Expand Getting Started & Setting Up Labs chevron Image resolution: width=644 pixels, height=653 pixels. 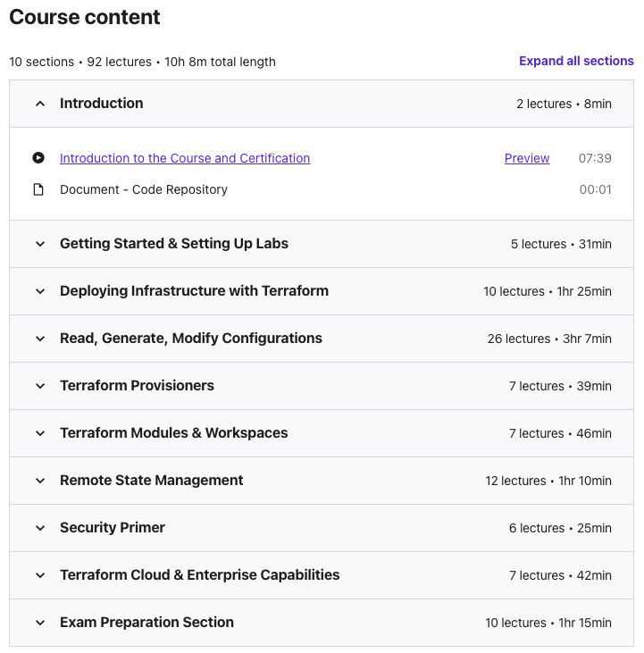point(40,244)
